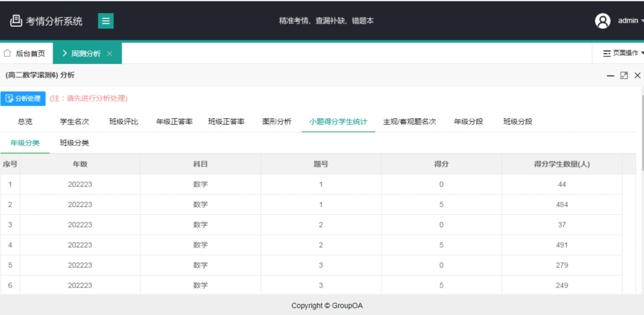Switch to the 总览 tab
The width and height of the screenshot is (644, 315).
(25, 122)
